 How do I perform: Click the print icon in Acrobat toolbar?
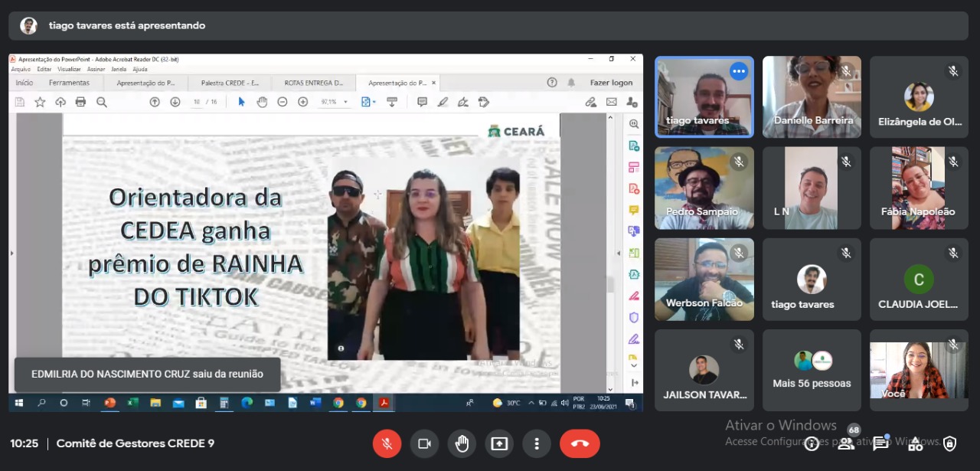(x=81, y=102)
